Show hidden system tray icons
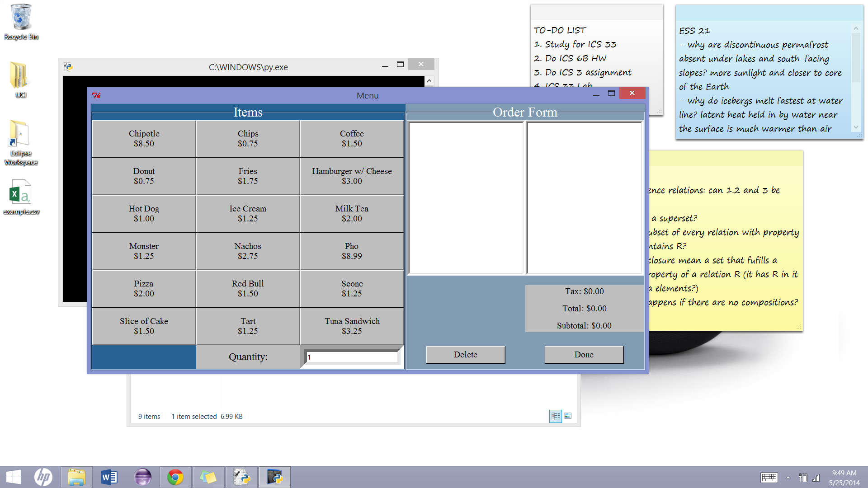The height and width of the screenshot is (488, 868). [788, 478]
